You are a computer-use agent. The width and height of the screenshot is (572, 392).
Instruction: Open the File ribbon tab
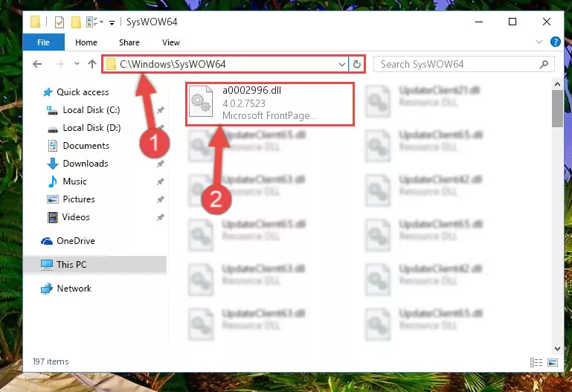[43, 42]
